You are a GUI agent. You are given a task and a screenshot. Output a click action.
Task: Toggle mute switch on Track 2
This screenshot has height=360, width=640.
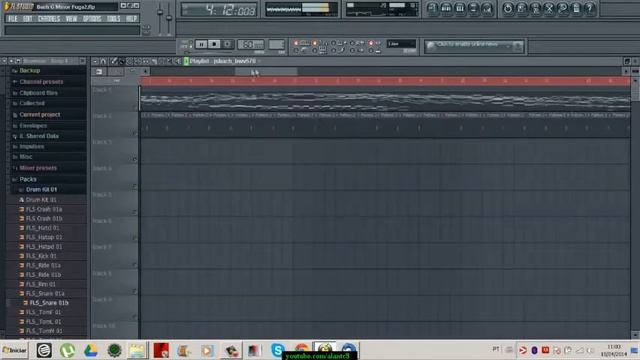(x=135, y=133)
